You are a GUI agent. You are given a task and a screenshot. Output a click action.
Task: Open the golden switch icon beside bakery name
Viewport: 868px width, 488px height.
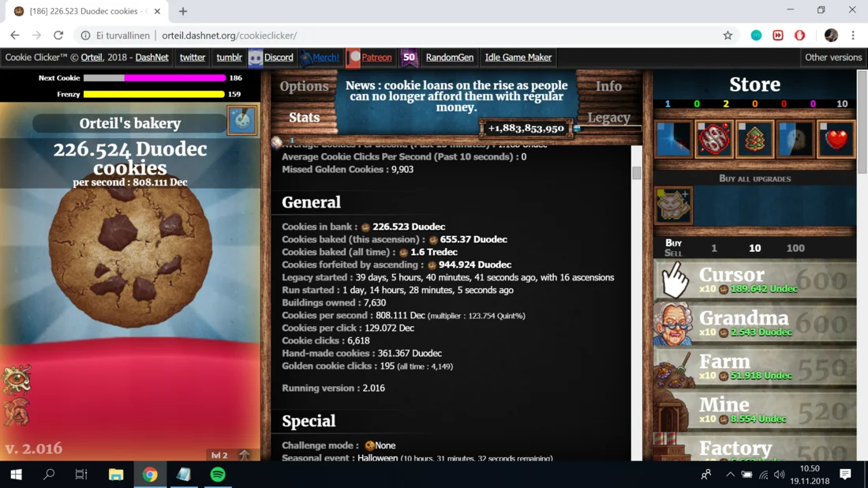242,121
